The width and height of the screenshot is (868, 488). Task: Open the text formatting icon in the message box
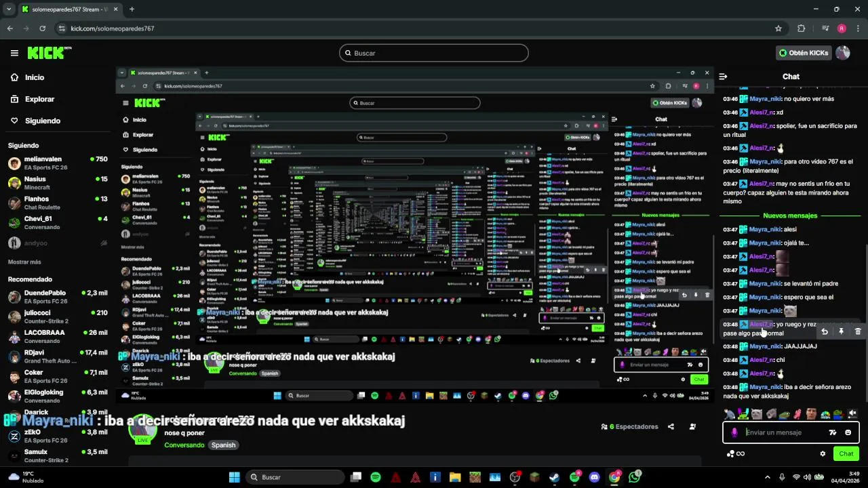click(x=833, y=432)
